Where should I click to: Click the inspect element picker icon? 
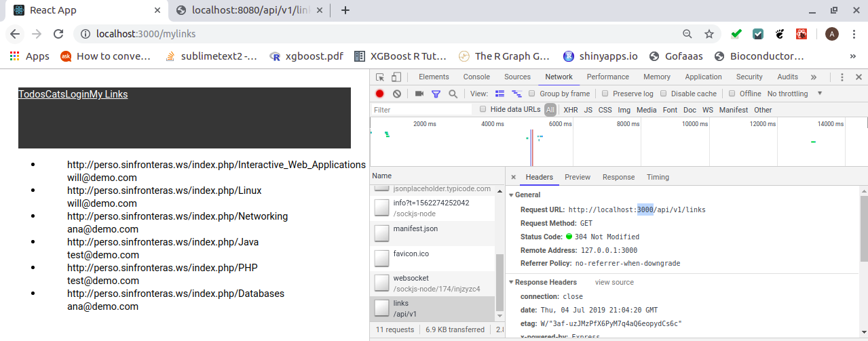(x=380, y=77)
